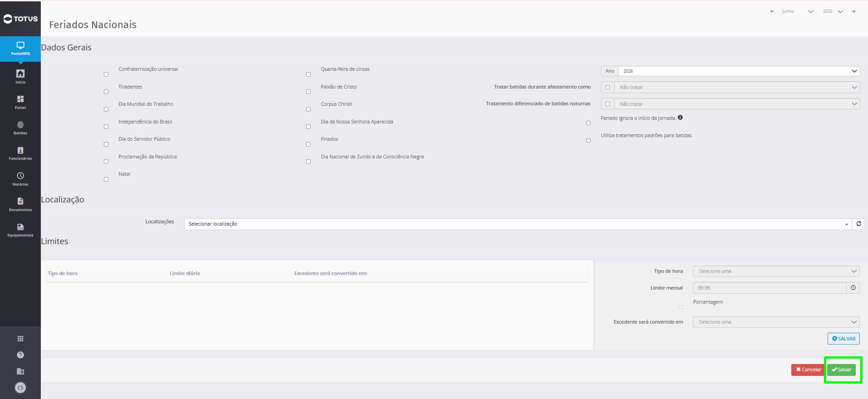
Task: Click the Limite mensal clock icon
Action: (853, 288)
